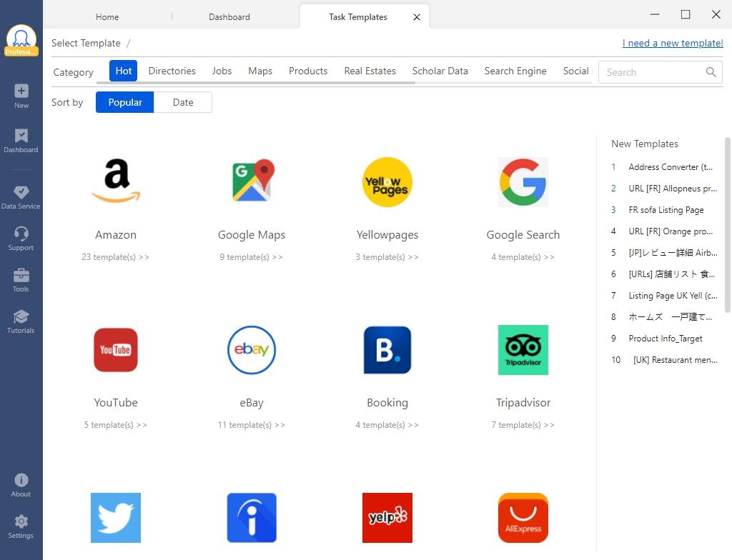This screenshot has height=560, width=732.
Task: Click the Tripadvisor template name label
Action: [x=523, y=403]
